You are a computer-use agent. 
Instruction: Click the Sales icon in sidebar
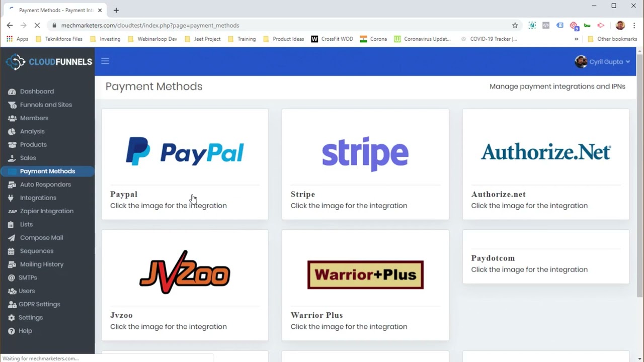12,158
